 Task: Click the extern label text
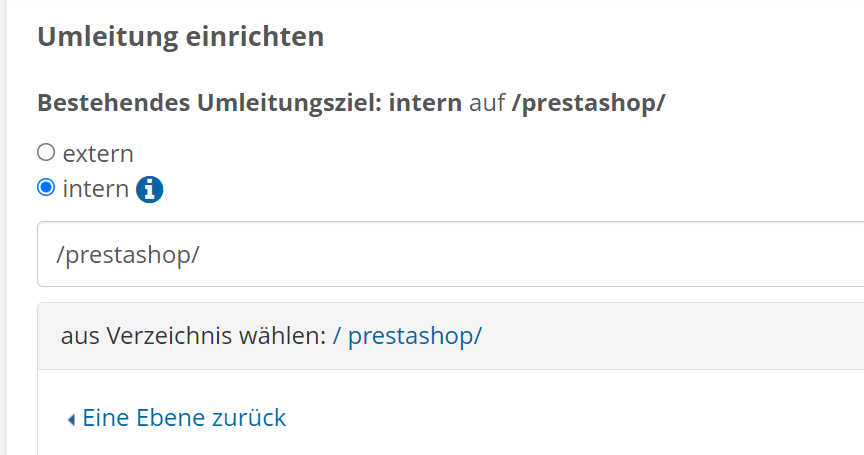tap(98, 154)
